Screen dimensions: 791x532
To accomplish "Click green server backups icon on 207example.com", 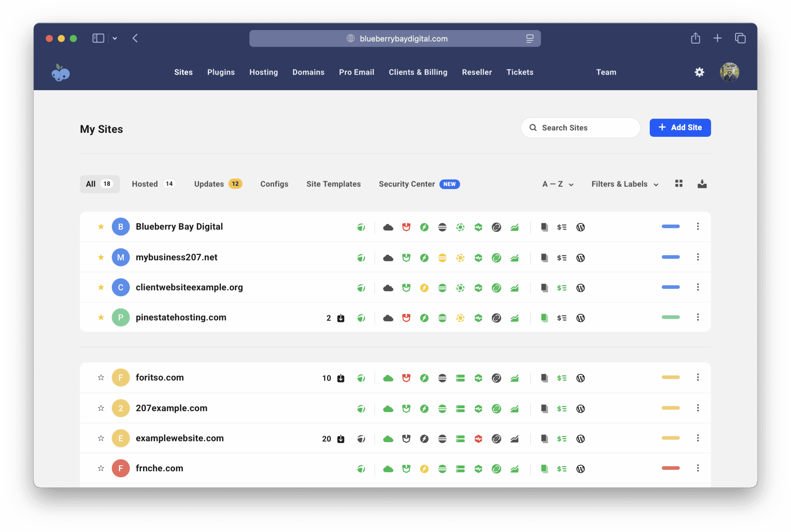I will (460, 408).
